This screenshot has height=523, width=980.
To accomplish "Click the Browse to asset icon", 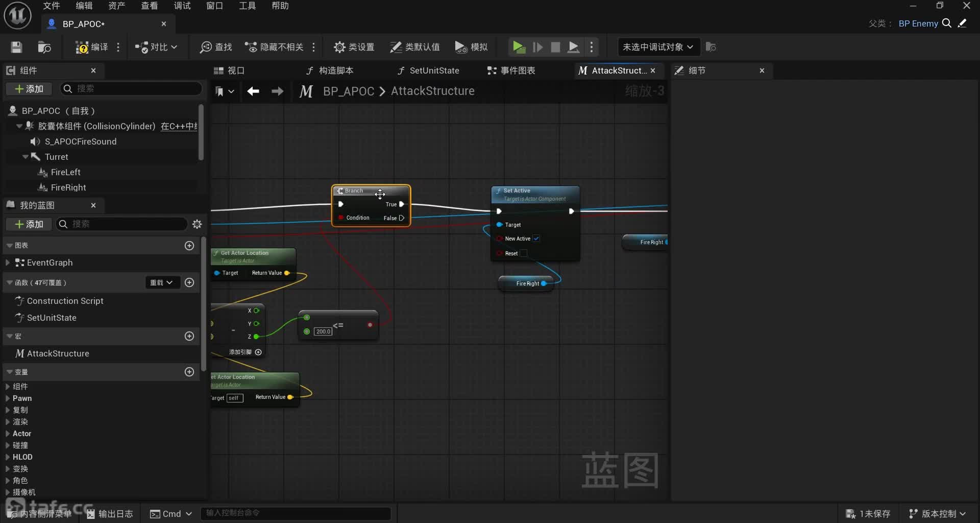I will (x=44, y=47).
